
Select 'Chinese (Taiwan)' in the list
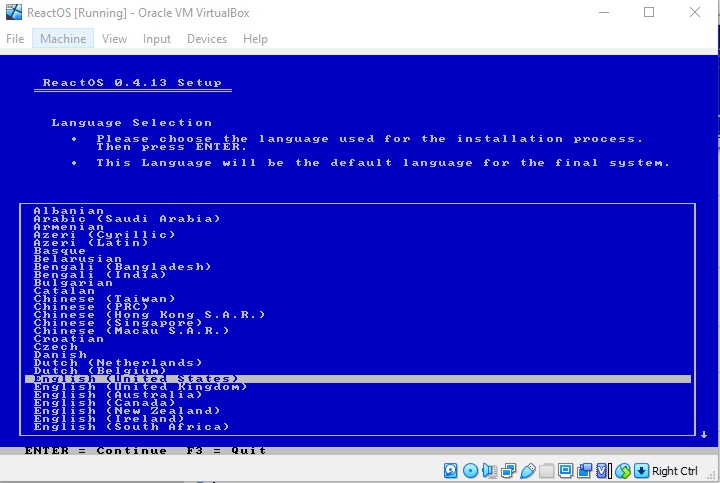[358, 299]
